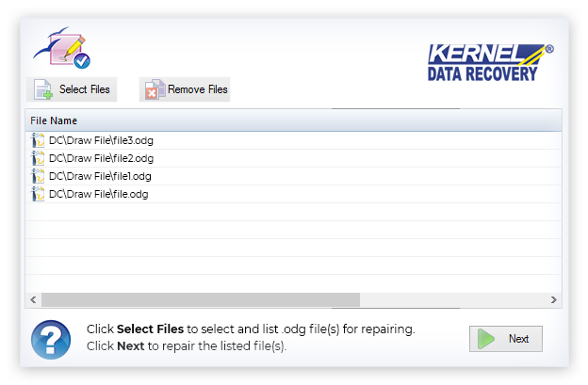Click the horizontal scrollbar left arrow
The image size is (588, 385).
(33, 299)
